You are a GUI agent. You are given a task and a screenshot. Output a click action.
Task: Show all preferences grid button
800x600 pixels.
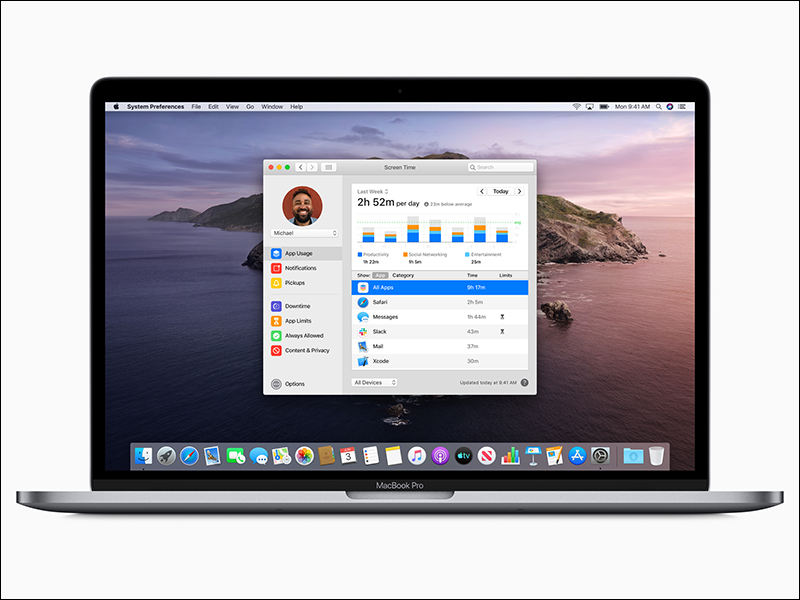(x=329, y=167)
